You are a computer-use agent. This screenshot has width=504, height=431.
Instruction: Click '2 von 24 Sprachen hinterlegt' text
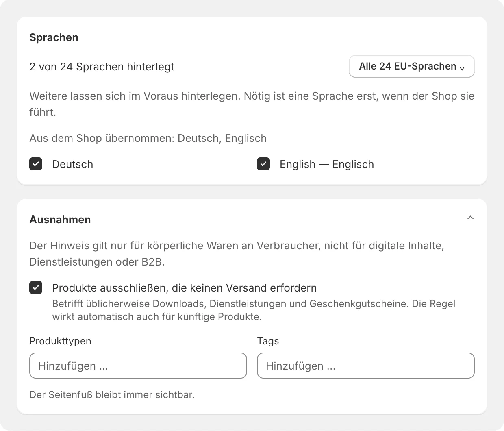102,67
